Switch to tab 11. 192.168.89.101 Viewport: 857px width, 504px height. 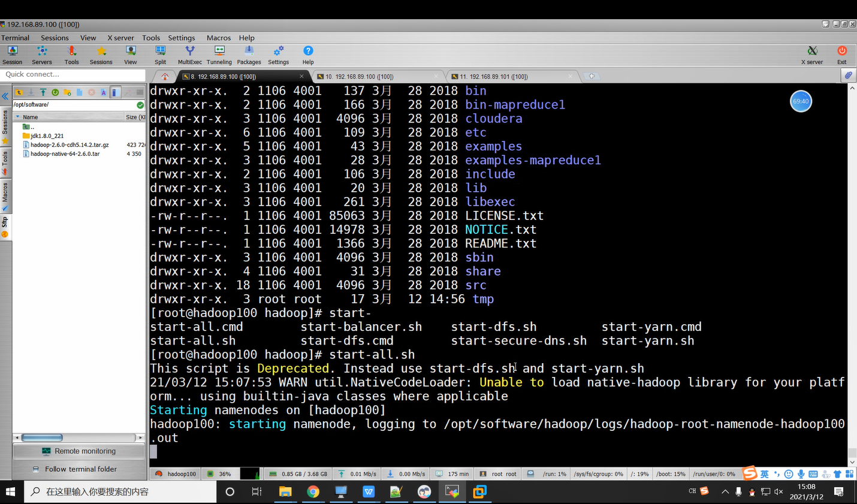point(512,77)
